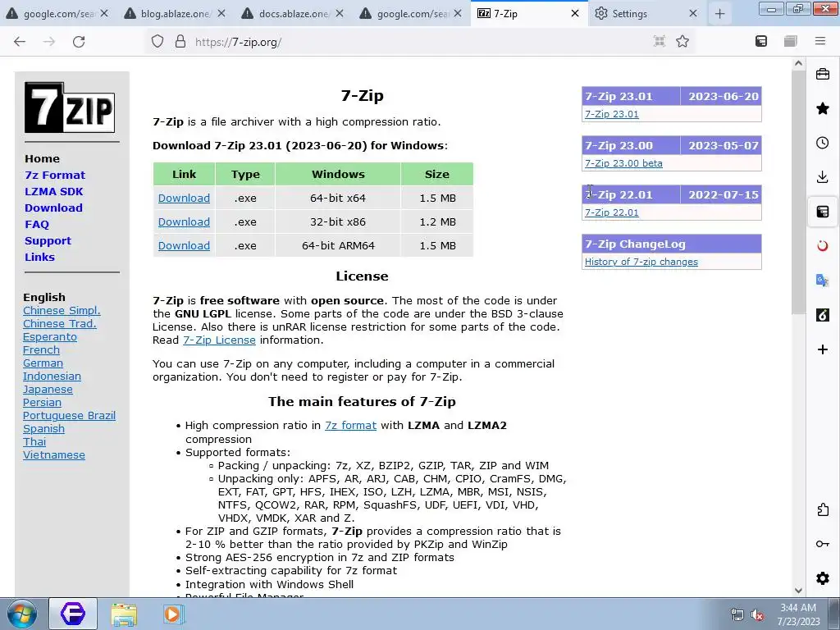
Task: Open the browser hamburger menu
Action: pos(820,41)
